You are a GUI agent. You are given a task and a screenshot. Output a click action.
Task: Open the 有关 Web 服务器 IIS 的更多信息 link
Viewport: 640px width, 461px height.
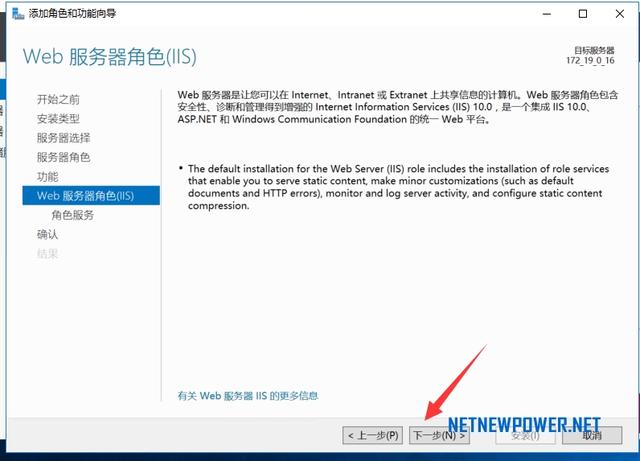(x=248, y=396)
